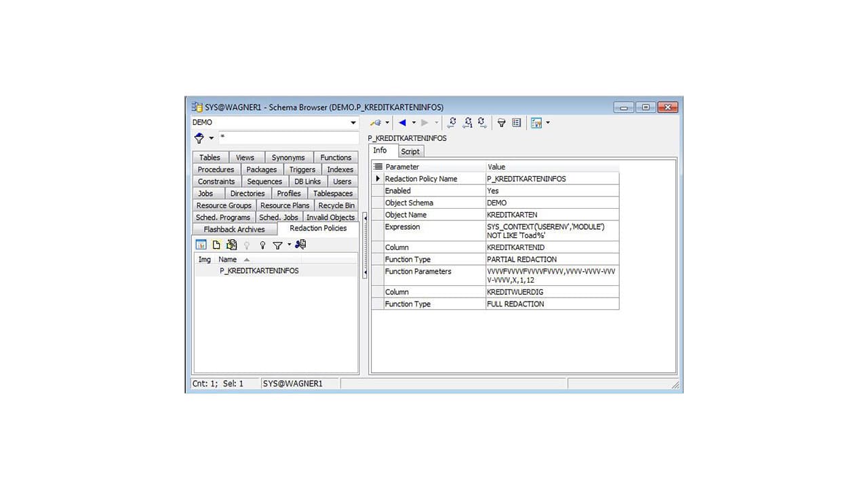868x488 pixels.
Task: Click the enable policy lightbulb icon
Action: (262, 245)
